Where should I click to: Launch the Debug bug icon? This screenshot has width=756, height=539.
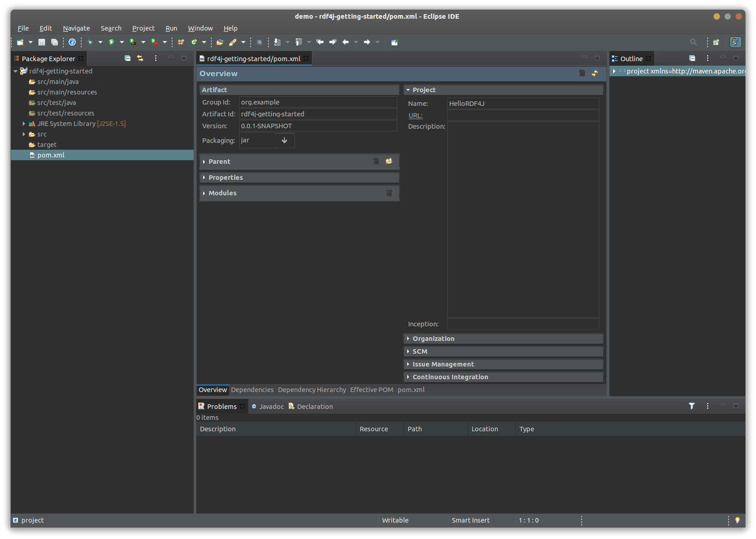coord(90,42)
